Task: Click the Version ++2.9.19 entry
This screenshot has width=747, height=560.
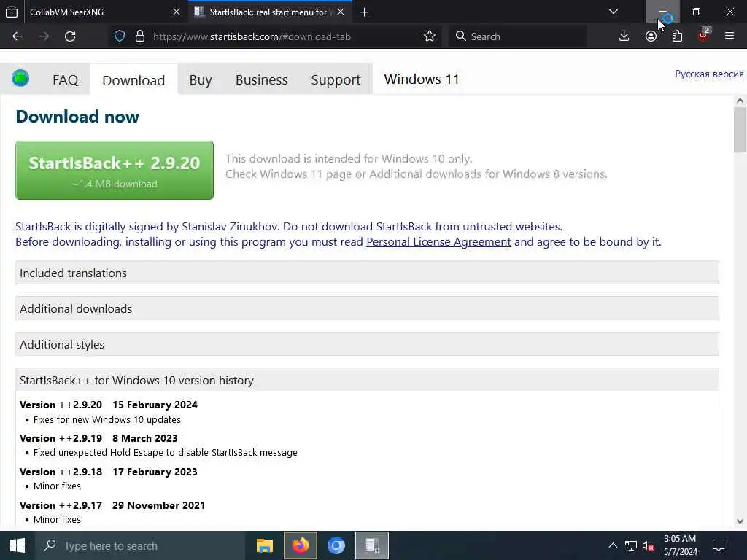Action: tap(98, 438)
